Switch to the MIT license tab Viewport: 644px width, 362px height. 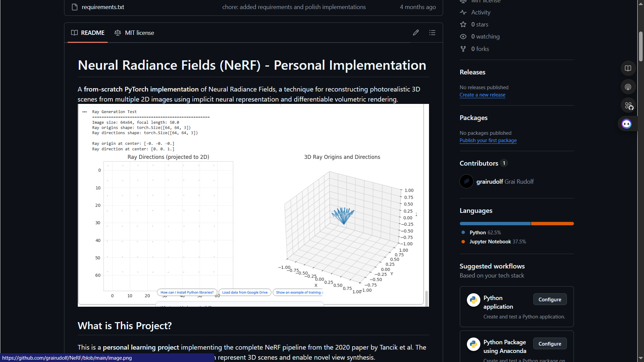tap(134, 33)
